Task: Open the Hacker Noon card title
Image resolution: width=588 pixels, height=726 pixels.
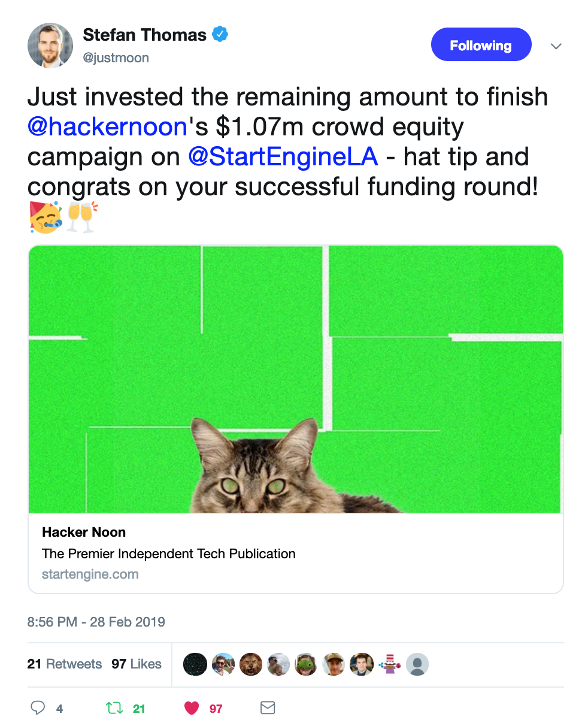Action: pos(84,532)
